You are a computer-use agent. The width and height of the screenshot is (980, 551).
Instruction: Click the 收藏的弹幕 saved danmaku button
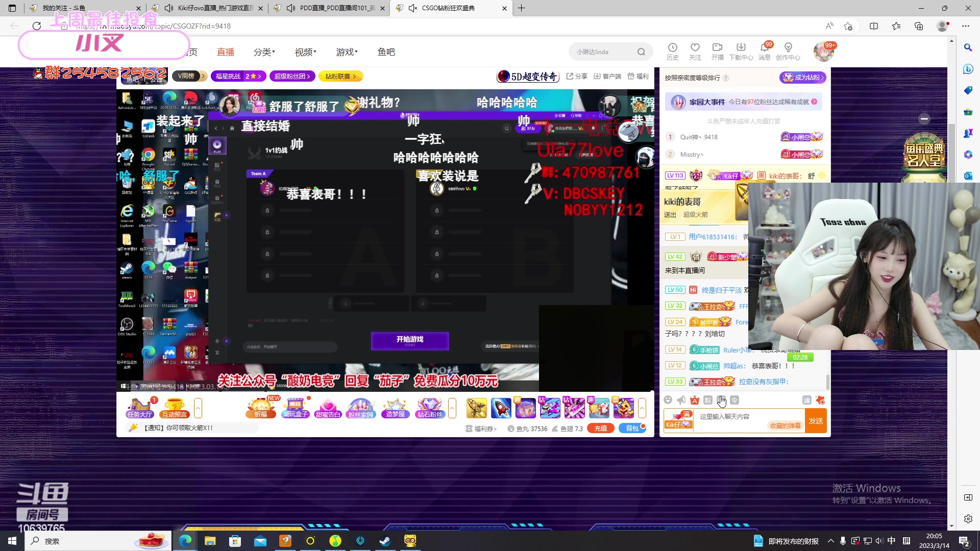785,425
